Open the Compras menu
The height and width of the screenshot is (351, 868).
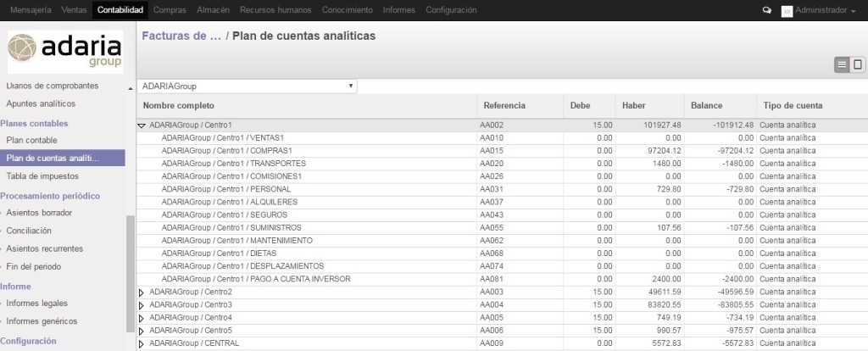click(x=170, y=10)
